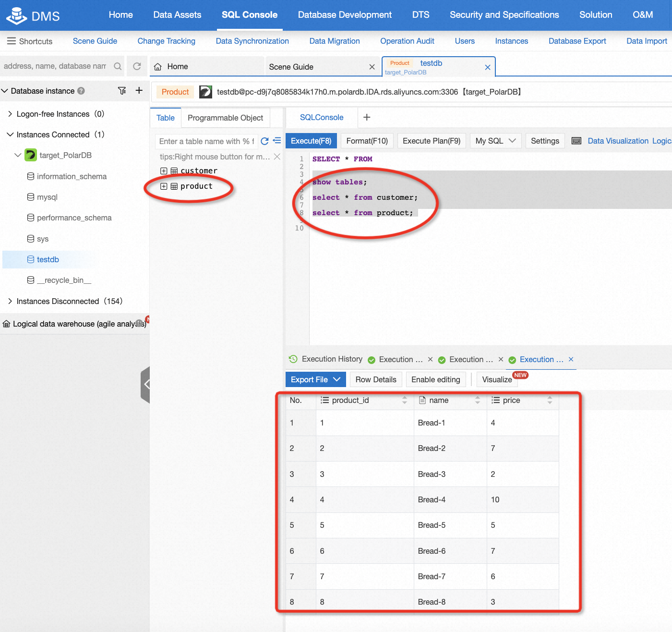Refresh the table list
This screenshot has width=672, height=632.
264,141
